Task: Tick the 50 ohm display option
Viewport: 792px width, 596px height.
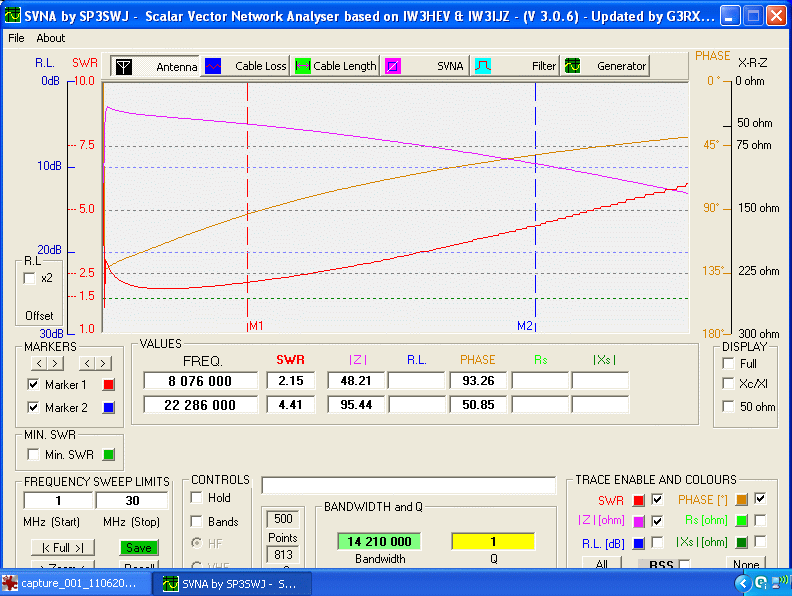Action: click(x=728, y=407)
